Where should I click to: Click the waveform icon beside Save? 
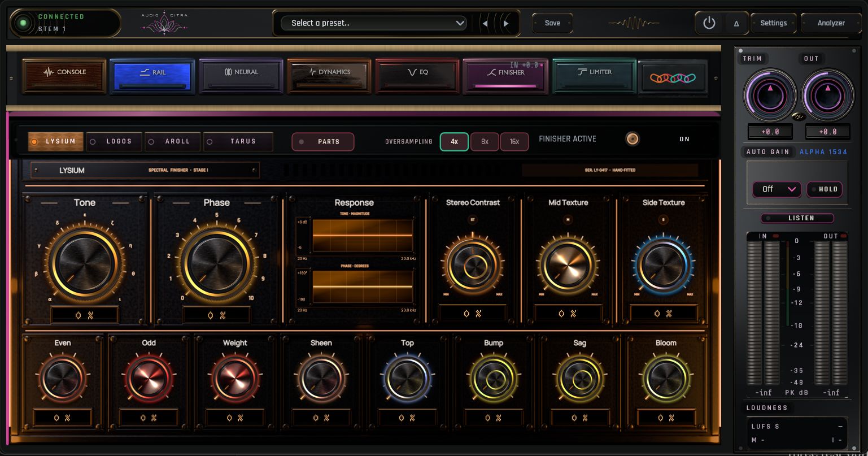click(x=634, y=23)
